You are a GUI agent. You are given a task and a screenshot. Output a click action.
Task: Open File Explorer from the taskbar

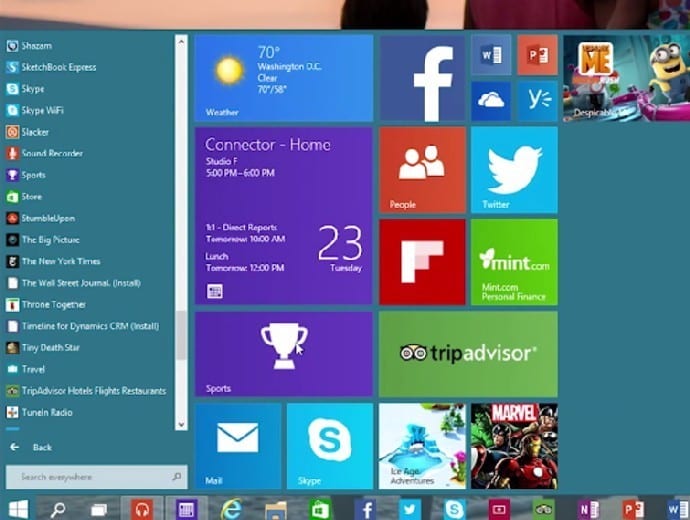coord(276,509)
